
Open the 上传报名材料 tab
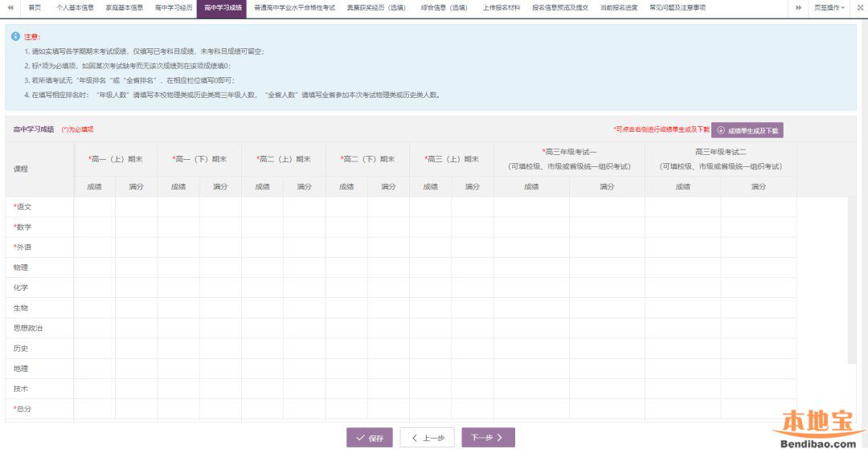point(502,7)
